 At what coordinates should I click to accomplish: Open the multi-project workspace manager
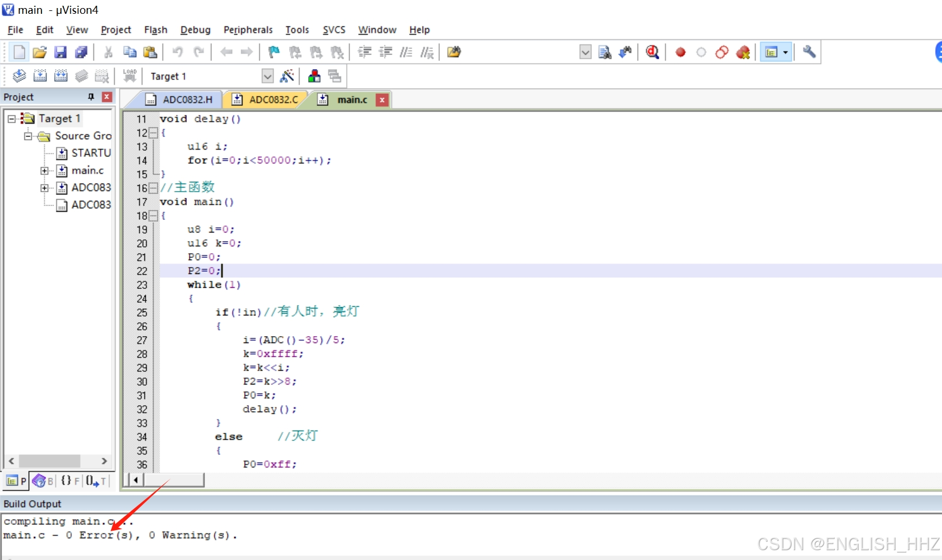click(335, 76)
